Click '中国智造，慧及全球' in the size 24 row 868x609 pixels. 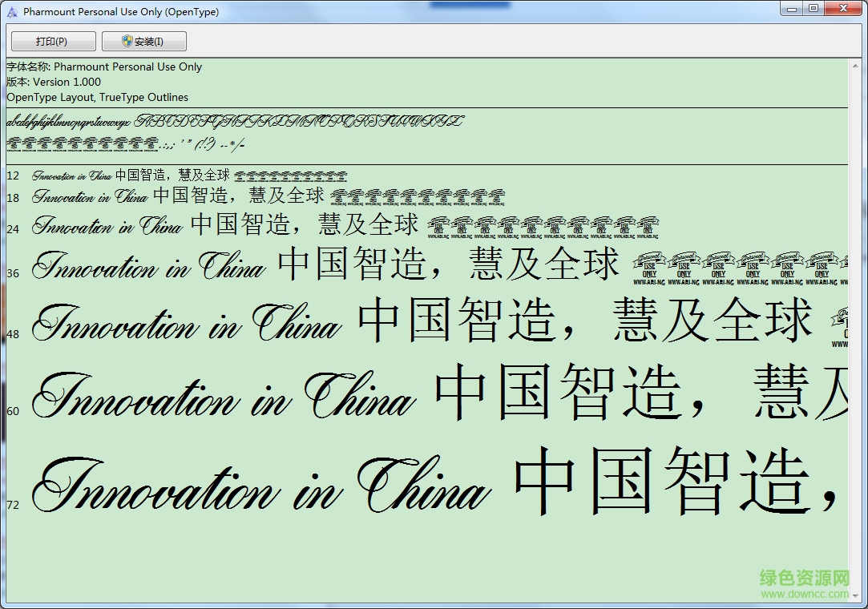(x=305, y=224)
